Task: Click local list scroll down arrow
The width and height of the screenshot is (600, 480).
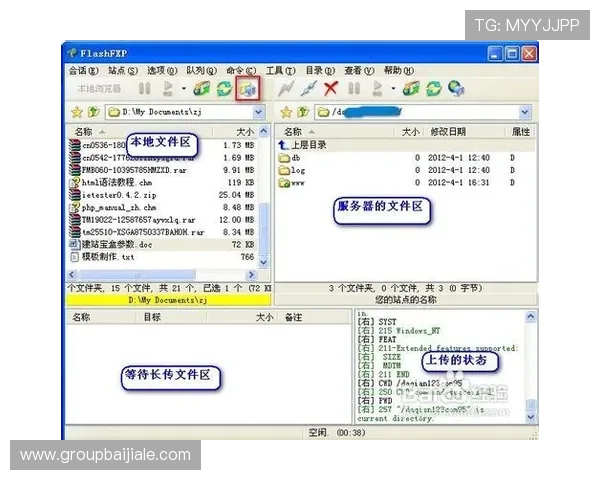Action: [x=264, y=262]
